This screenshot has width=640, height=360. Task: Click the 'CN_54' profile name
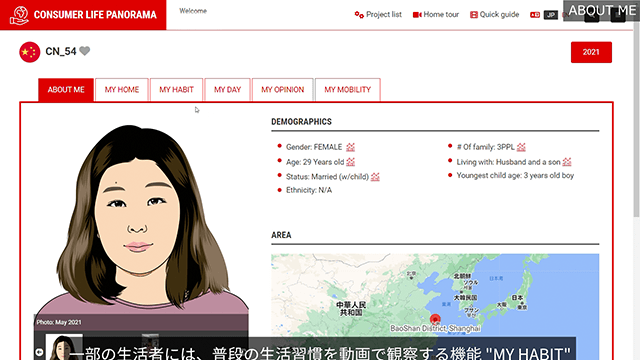tap(61, 51)
